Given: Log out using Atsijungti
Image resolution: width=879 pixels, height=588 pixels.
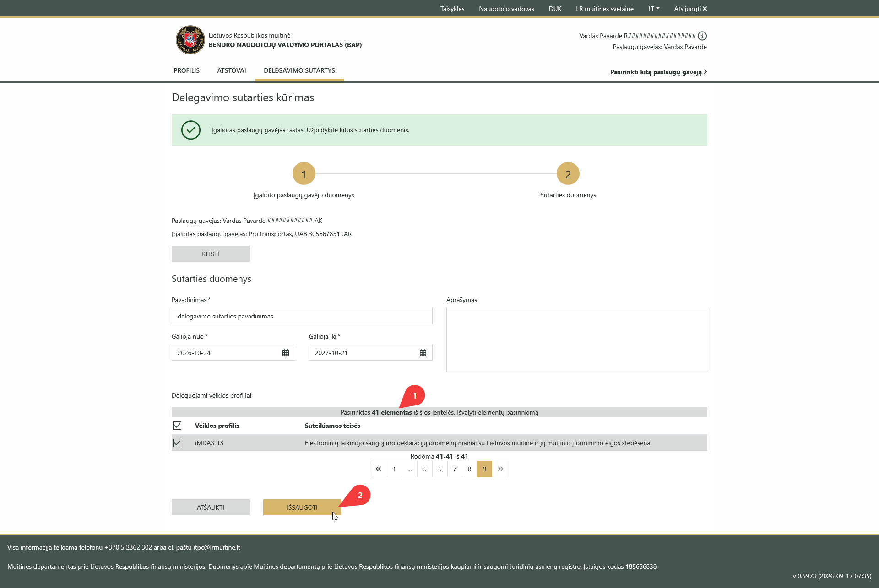Looking at the screenshot, I should pyautogui.click(x=690, y=9).
